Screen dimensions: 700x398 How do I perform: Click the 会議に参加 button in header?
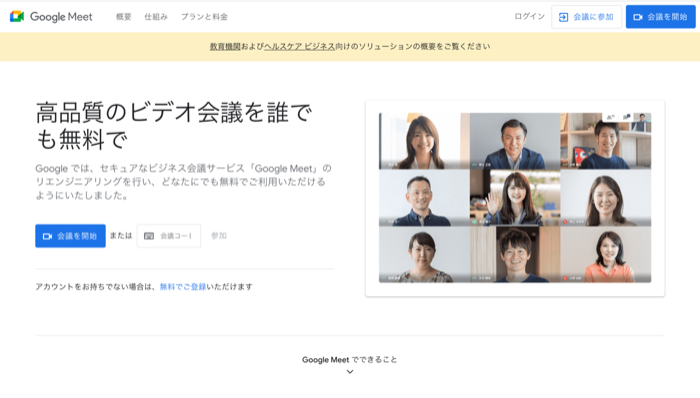(586, 17)
